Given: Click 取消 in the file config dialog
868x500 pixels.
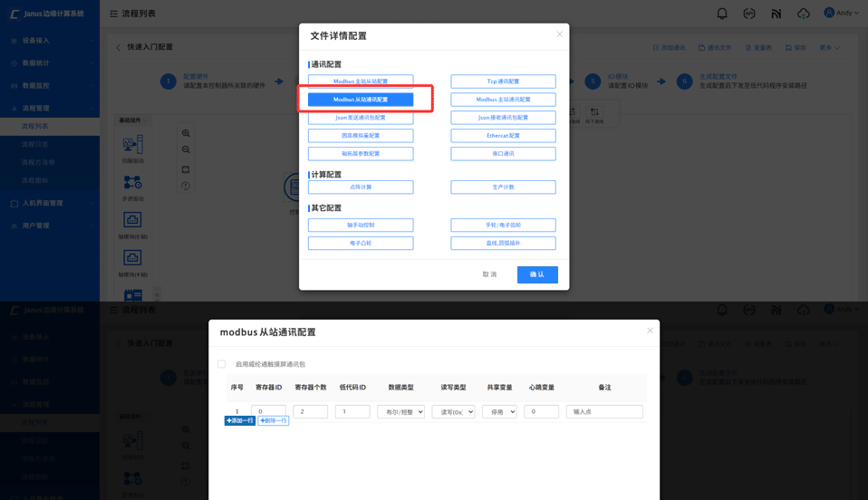Looking at the screenshot, I should 489,274.
